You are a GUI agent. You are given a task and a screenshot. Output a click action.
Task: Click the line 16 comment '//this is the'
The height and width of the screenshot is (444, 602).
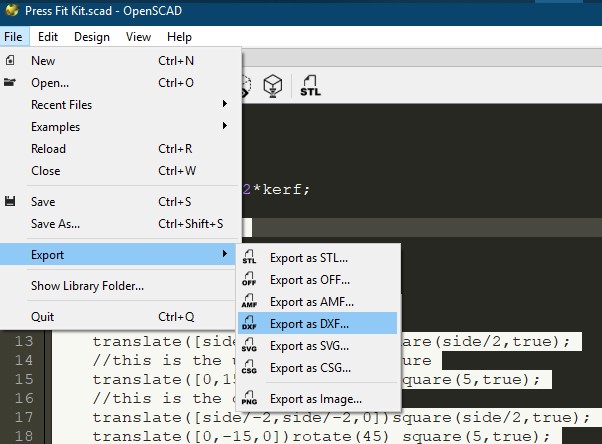157,398
